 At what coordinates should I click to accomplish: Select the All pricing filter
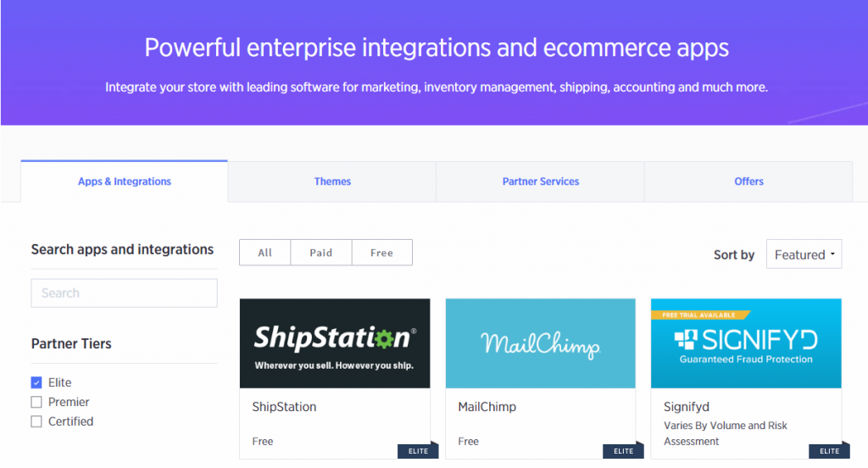tap(264, 253)
